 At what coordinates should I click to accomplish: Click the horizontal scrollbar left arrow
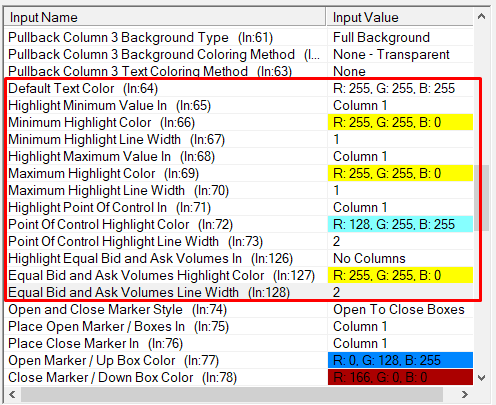pos(13,395)
